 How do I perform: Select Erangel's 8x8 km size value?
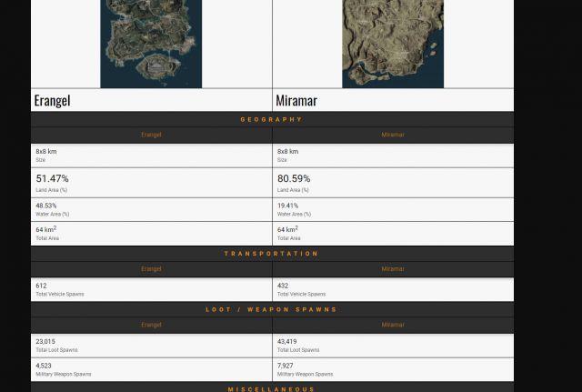[x=46, y=152]
